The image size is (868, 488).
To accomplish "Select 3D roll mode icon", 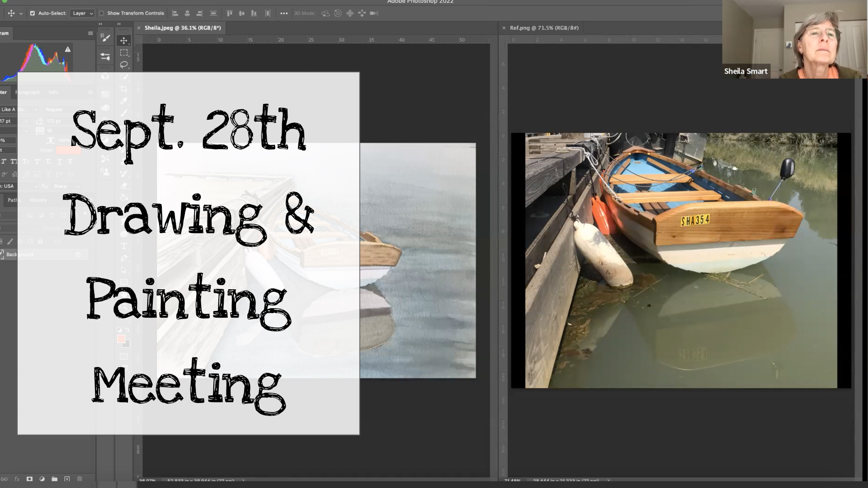I will pos(338,13).
